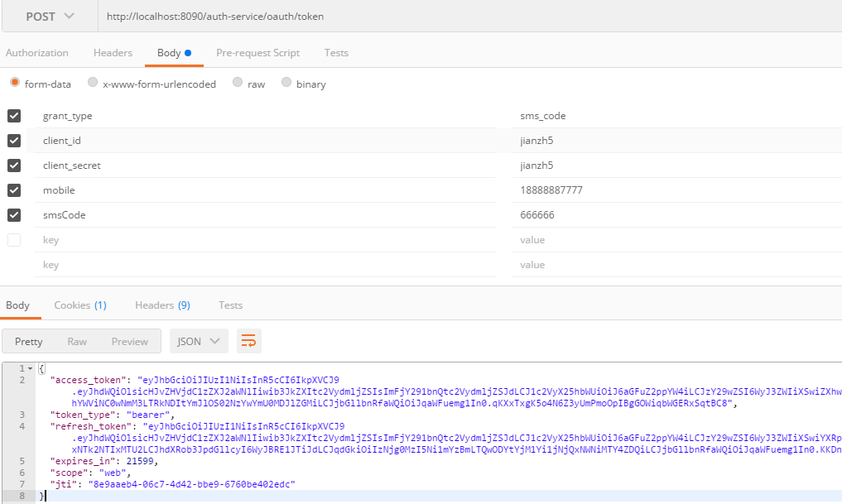Select x-www-form-urlencoded body format
The width and height of the screenshot is (842, 504).
[92, 83]
